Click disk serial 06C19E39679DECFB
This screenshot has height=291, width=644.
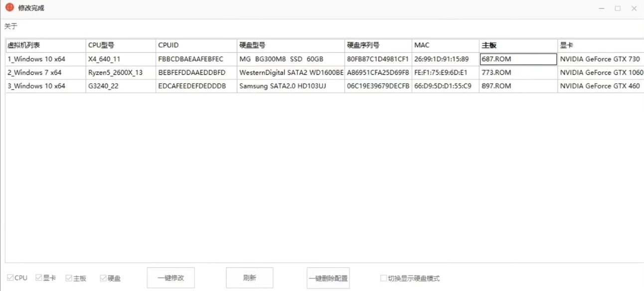point(378,86)
